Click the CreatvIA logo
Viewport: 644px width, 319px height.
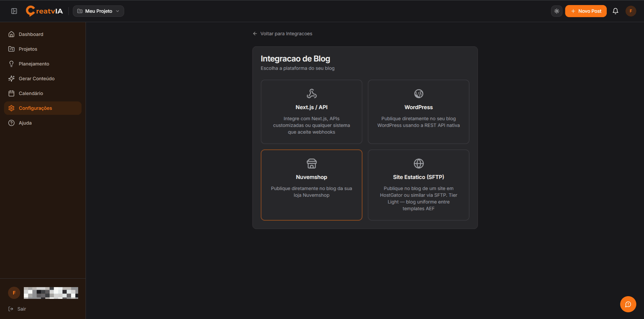tap(44, 11)
